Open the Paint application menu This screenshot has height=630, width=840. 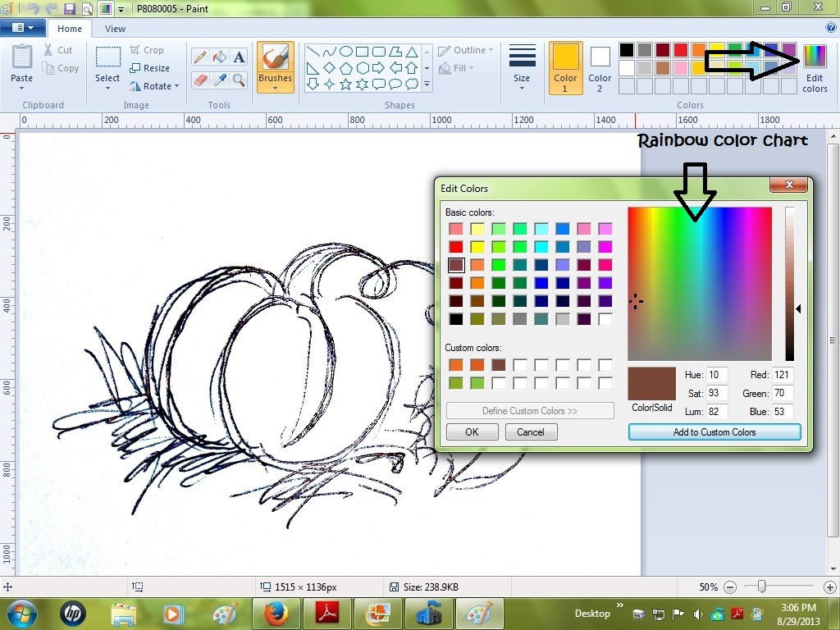click(23, 27)
